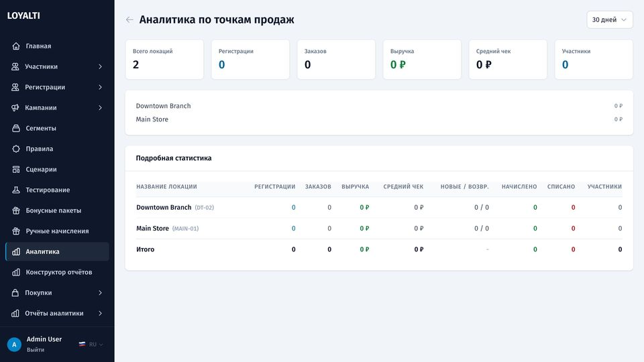Click the Admin User avatar circle
The height and width of the screenshot is (362, 644).
14,345
